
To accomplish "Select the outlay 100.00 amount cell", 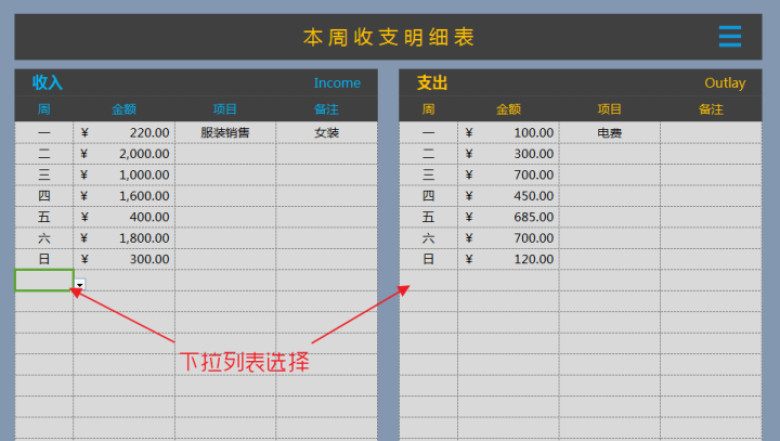I will [x=508, y=133].
